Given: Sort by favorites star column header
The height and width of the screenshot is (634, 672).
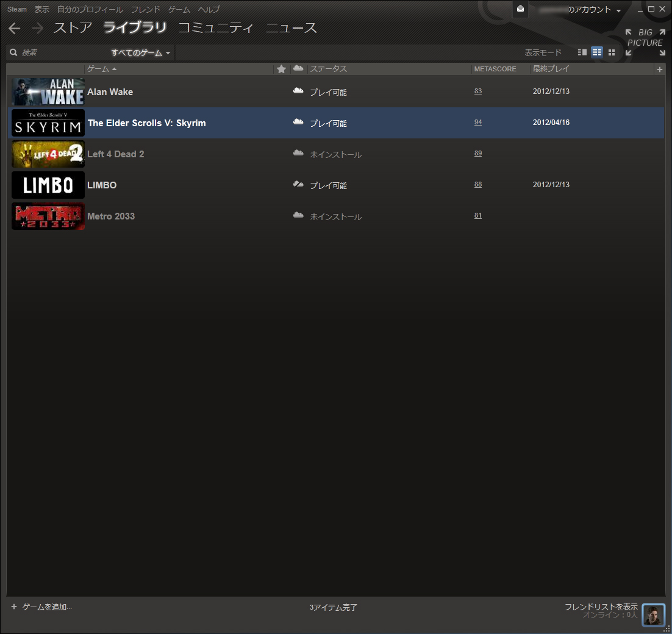Looking at the screenshot, I should 281,69.
